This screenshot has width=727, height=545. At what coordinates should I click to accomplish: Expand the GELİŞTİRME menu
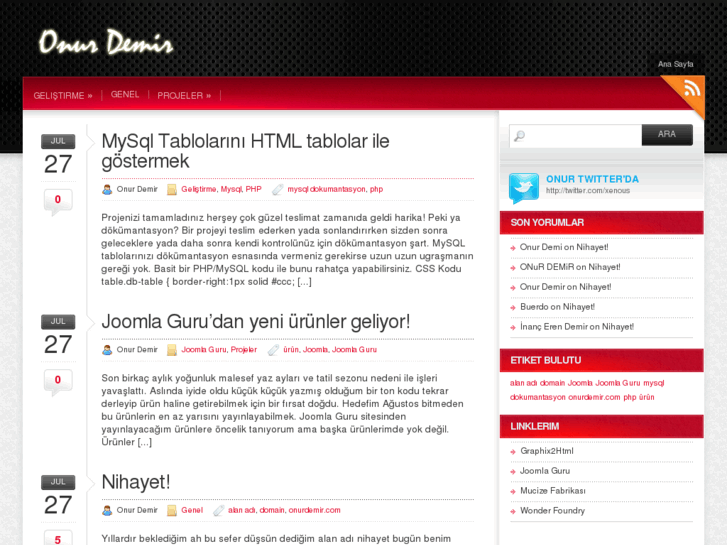(63, 96)
